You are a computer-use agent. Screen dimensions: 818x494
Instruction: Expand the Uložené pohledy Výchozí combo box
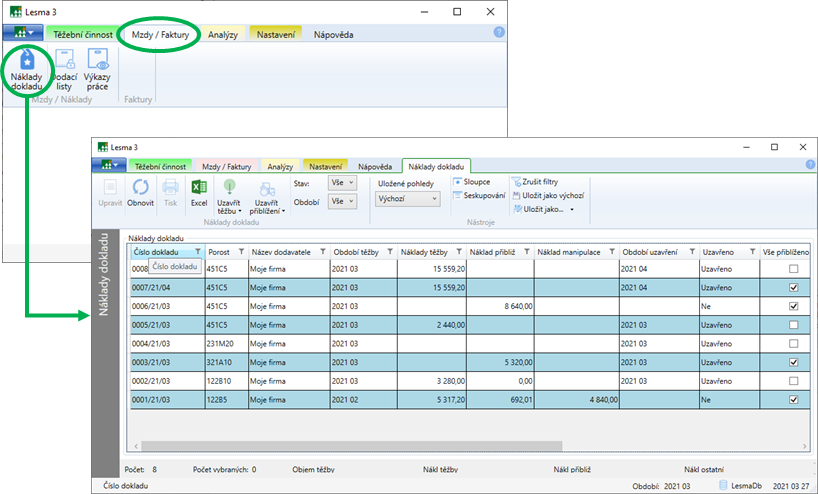(x=408, y=199)
